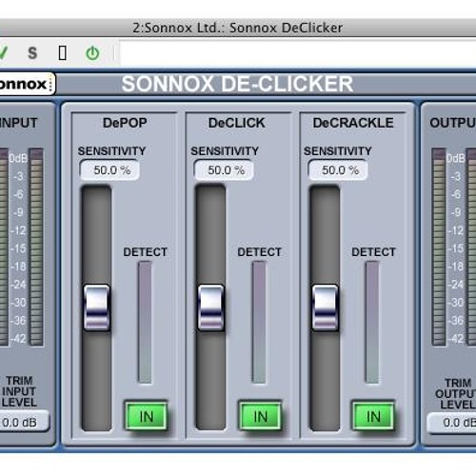The width and height of the screenshot is (476, 476).
Task: Click the DePOP section heading
Action: 125,123
